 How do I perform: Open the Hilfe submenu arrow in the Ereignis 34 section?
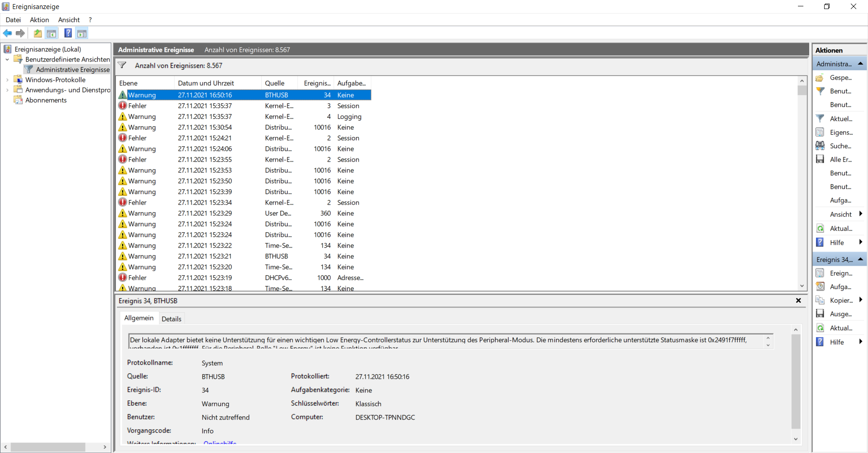click(861, 342)
